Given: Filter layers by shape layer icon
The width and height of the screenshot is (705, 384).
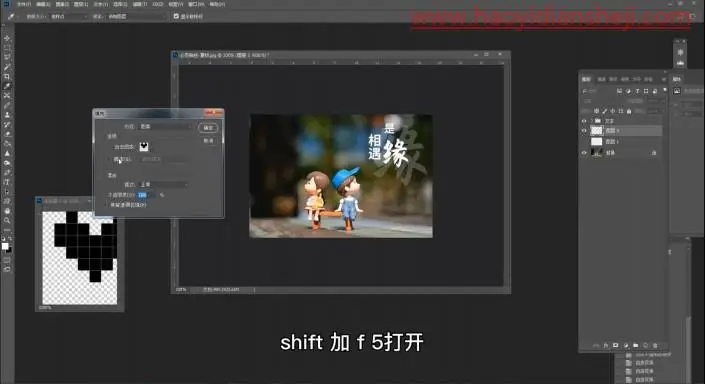Looking at the screenshot, I should [646, 91].
